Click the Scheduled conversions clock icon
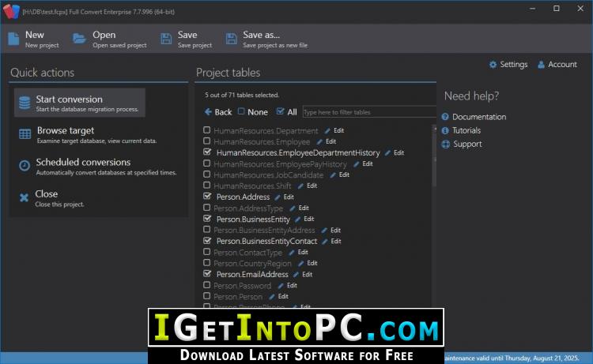This screenshot has height=364, width=593. point(25,165)
